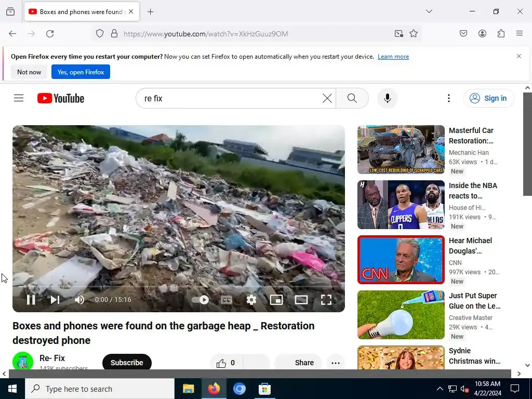Viewport: 532px width, 399px height.
Task: Dismiss prompt with Not now
Action: [29, 72]
